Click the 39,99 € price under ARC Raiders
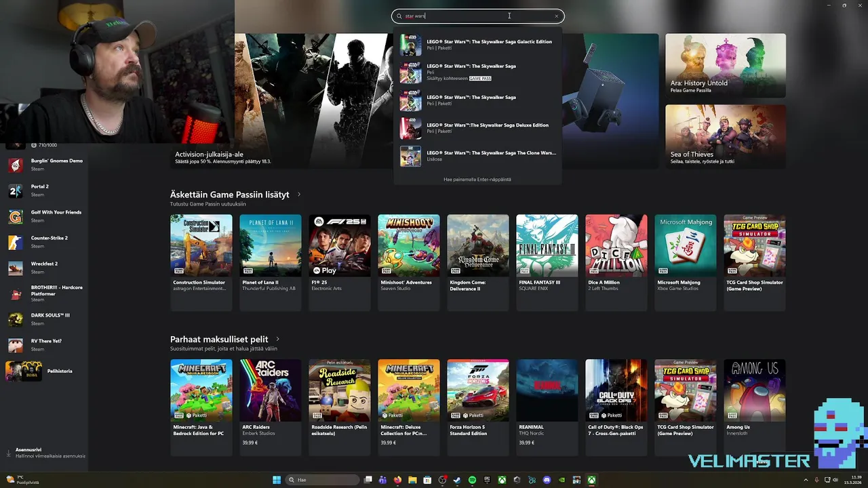 (250, 443)
